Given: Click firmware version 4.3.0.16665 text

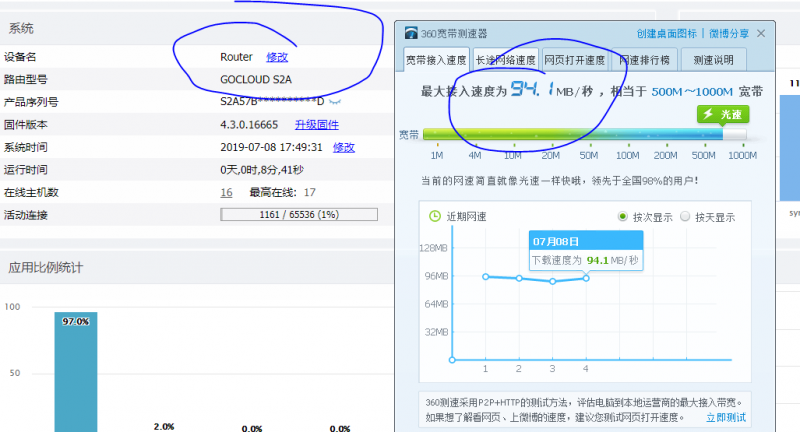Looking at the screenshot, I should 249,124.
